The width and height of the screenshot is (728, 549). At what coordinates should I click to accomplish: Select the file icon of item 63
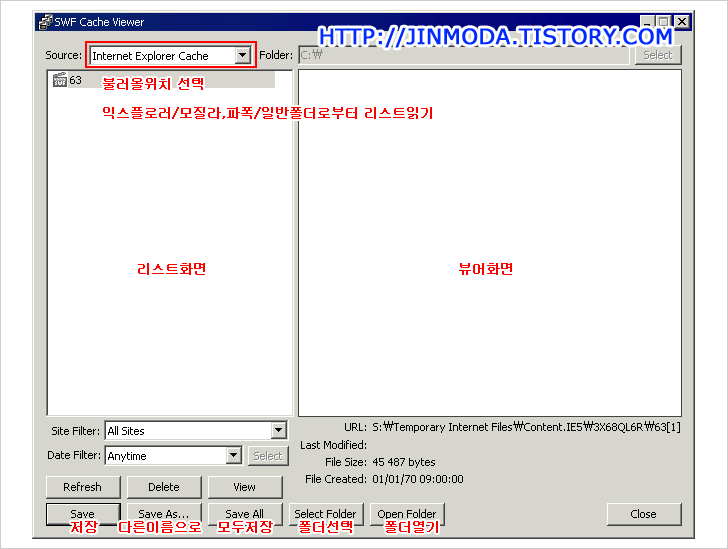coord(60,80)
